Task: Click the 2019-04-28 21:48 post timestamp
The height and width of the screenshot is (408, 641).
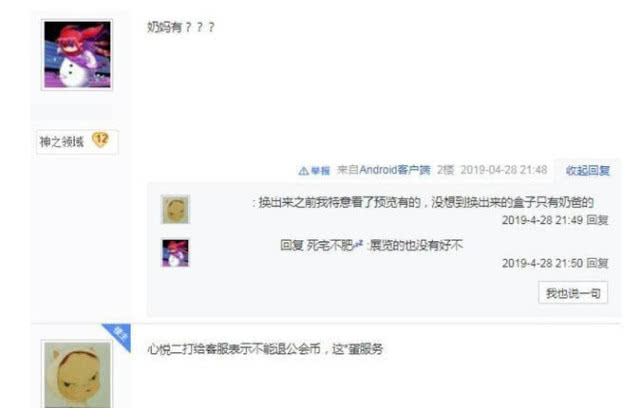Action: [x=504, y=170]
